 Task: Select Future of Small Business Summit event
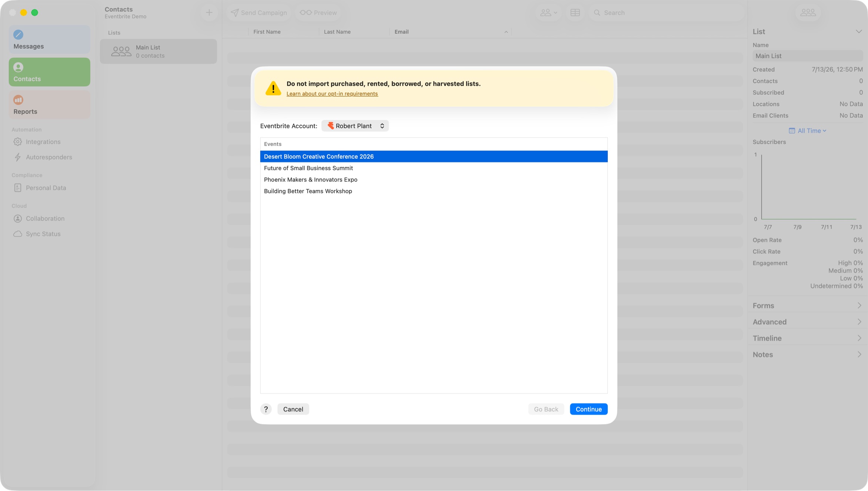click(434, 168)
